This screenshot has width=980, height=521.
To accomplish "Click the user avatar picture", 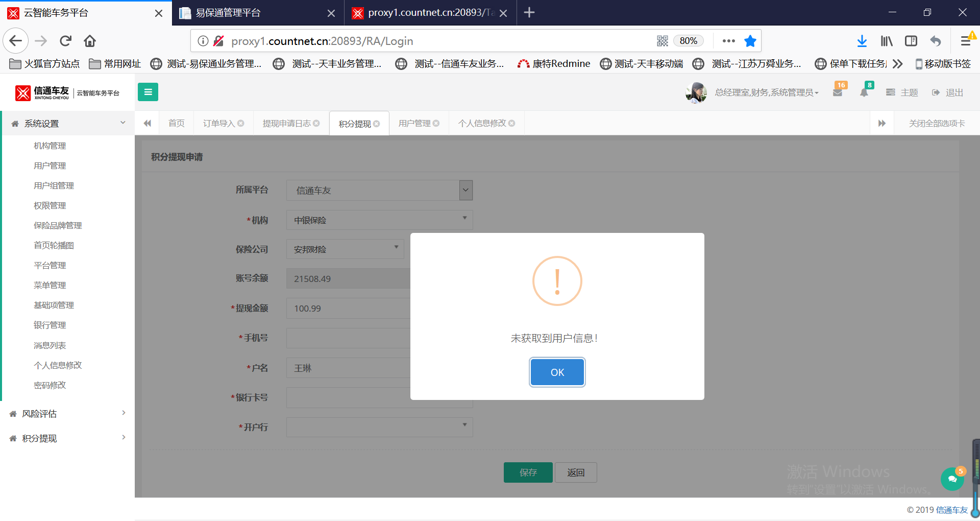I will point(696,92).
